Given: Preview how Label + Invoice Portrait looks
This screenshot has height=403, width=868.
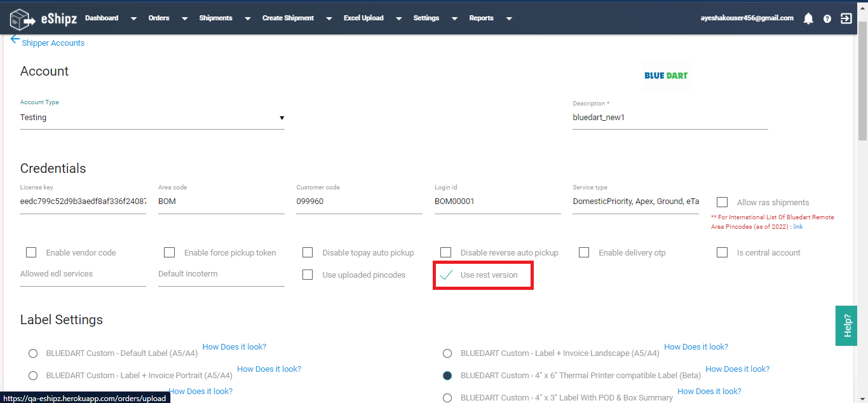Looking at the screenshot, I should pyautogui.click(x=269, y=369).
